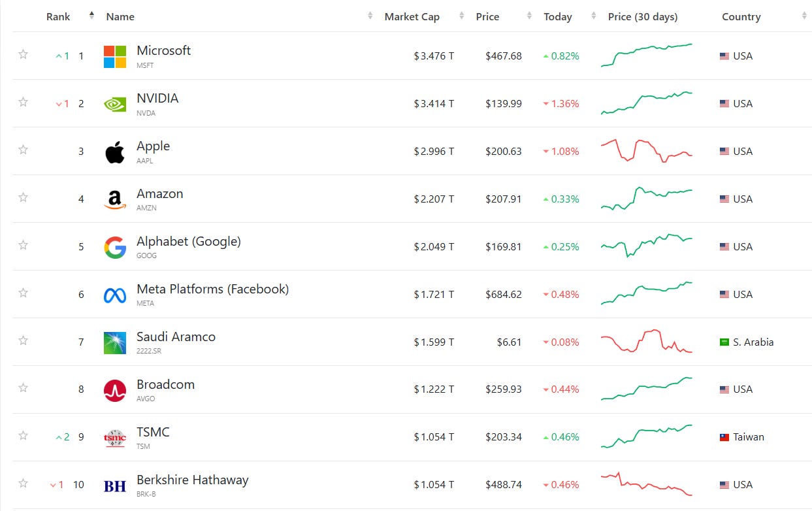This screenshot has height=511, width=812.
Task: Click the Broadcom logo icon
Action: tap(115, 390)
